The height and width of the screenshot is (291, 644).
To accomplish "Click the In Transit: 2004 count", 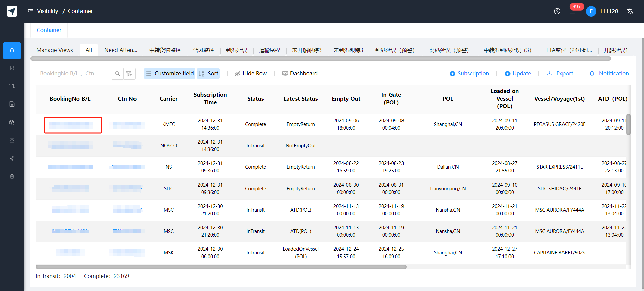I will pyautogui.click(x=56, y=276).
